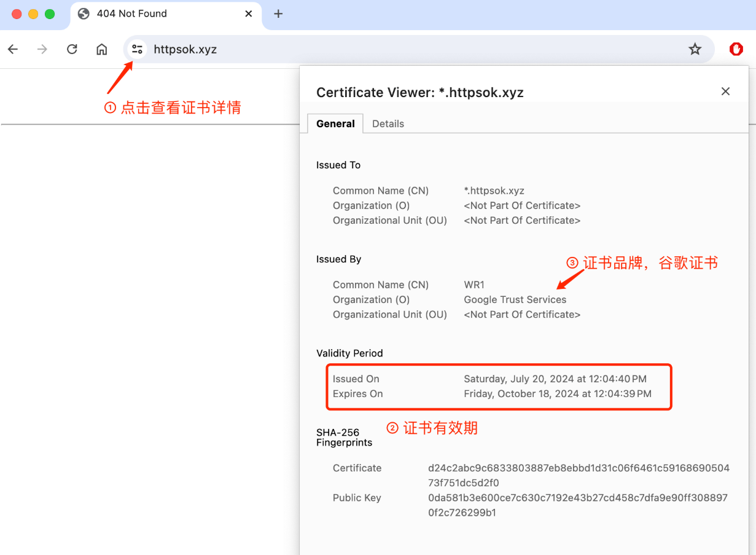This screenshot has width=756, height=555.
Task: Click the Expires On date value
Action: pyautogui.click(x=558, y=393)
